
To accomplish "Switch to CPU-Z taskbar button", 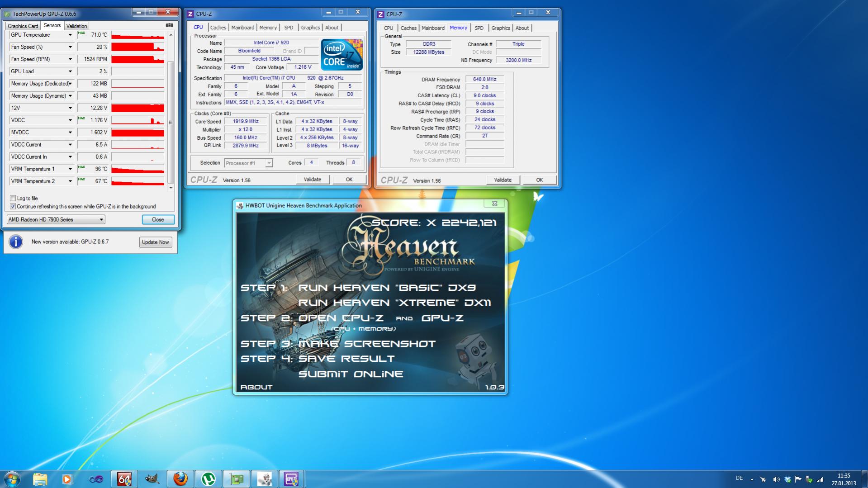I will click(x=292, y=479).
